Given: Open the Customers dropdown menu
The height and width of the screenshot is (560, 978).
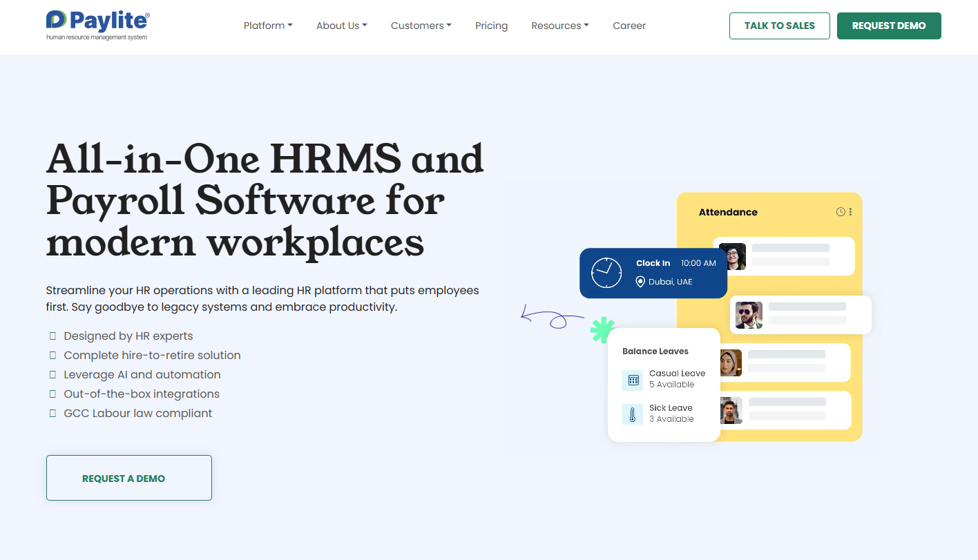Looking at the screenshot, I should pyautogui.click(x=421, y=26).
